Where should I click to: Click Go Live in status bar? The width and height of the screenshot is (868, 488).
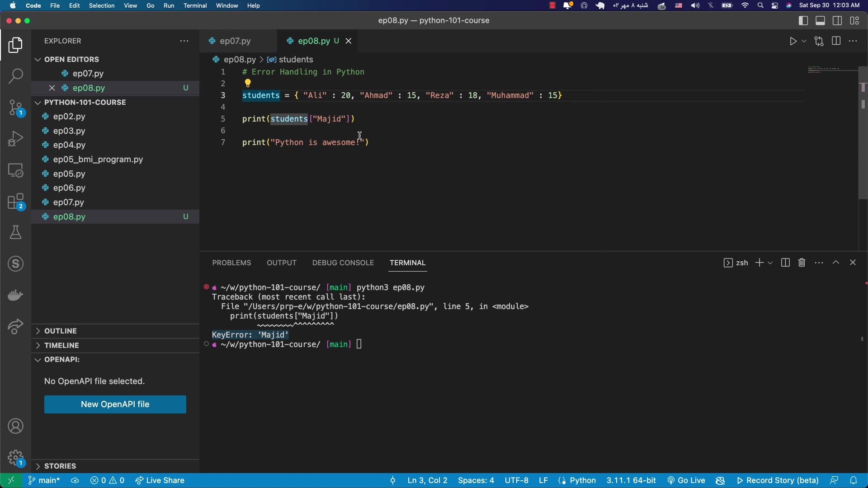pyautogui.click(x=686, y=480)
